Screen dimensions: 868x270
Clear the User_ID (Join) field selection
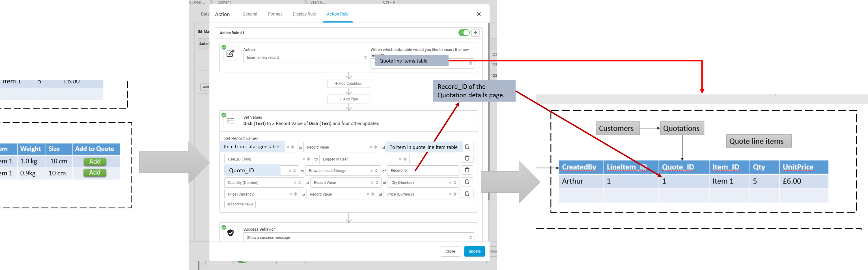[x=303, y=159]
